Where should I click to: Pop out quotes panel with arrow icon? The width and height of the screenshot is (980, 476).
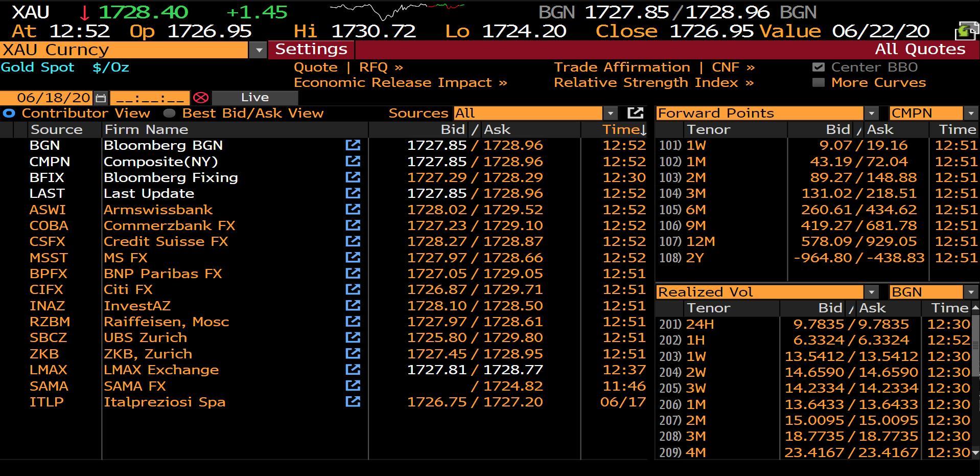635,113
